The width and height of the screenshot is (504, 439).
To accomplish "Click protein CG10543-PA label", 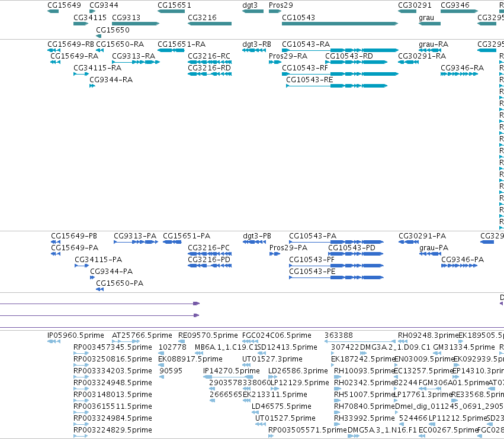I will (313, 236).
